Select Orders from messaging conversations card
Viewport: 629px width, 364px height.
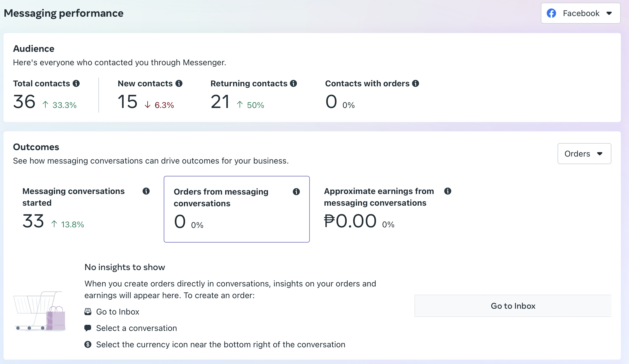click(236, 209)
